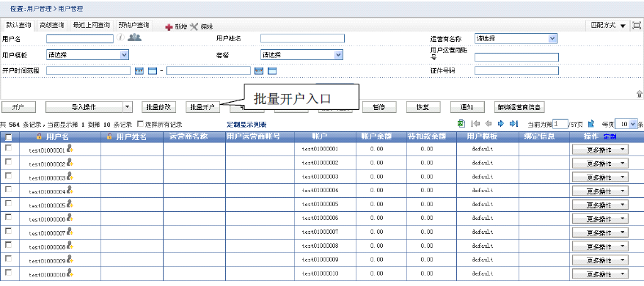This screenshot has width=644, height=286.
Task: Click the 编辑 tools icon
Action: point(194,26)
